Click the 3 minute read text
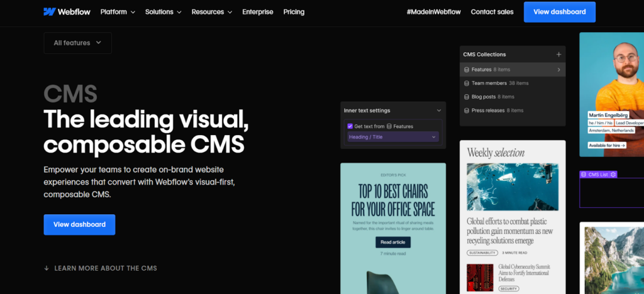Image resolution: width=644 pixels, height=294 pixels. [x=514, y=253]
